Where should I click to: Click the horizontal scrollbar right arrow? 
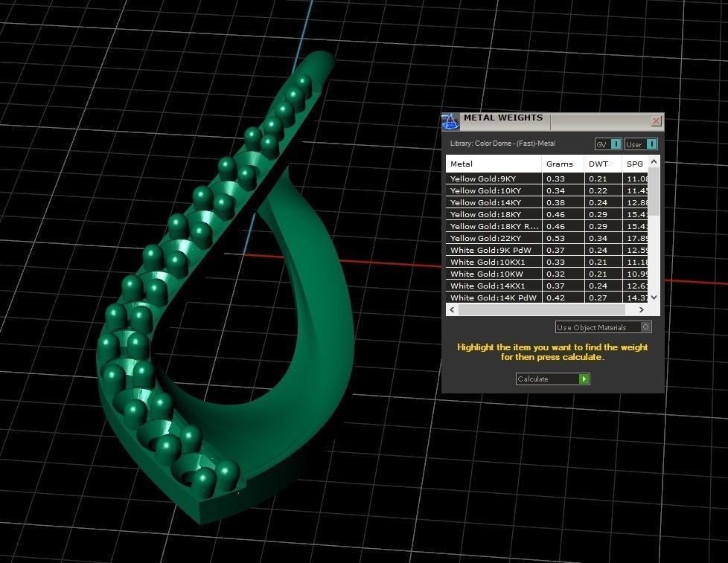(641, 309)
